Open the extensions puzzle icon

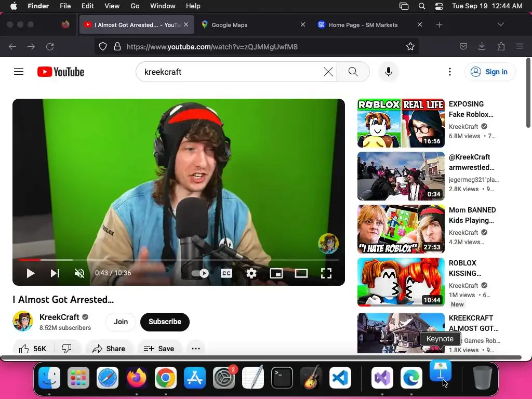(501, 46)
